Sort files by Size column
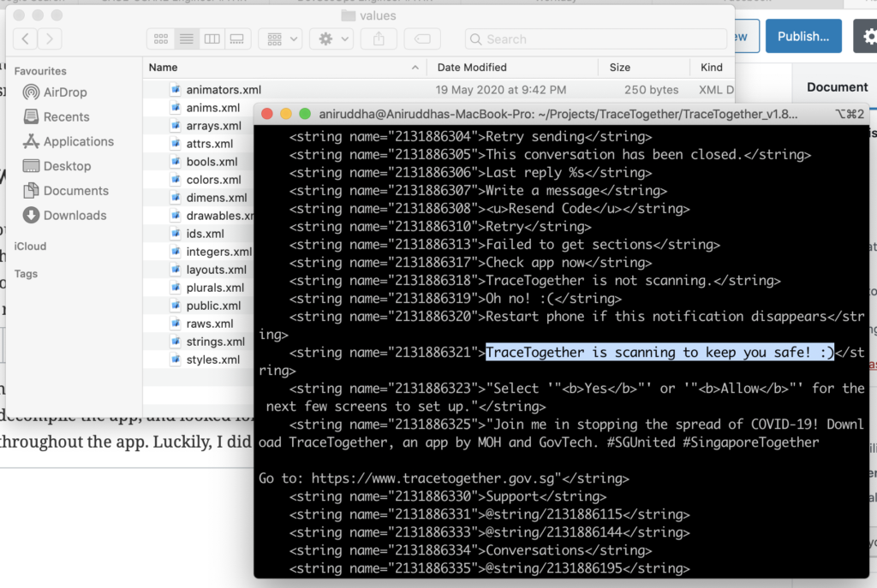The width and height of the screenshot is (877, 588). click(644, 67)
